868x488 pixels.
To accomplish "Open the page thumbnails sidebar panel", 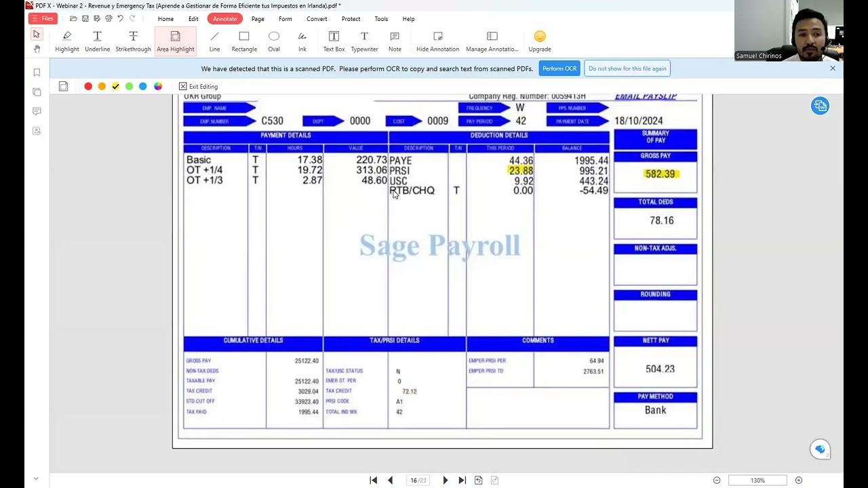I will point(37,91).
